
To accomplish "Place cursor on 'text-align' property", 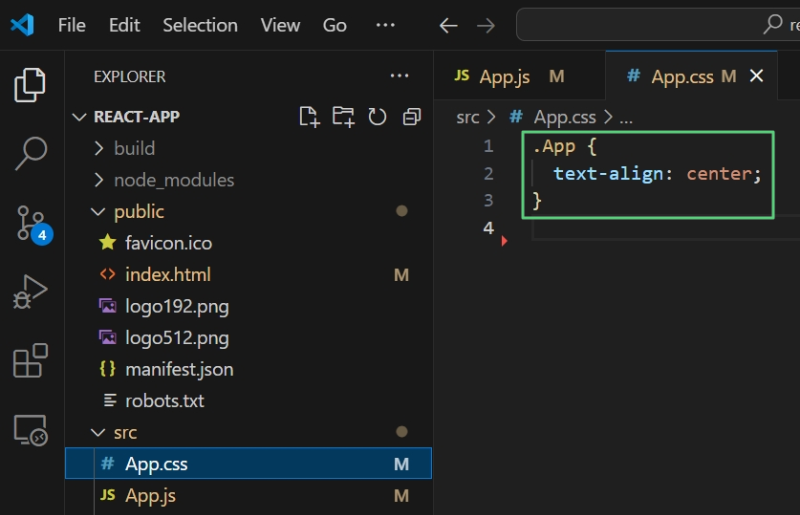I will tap(608, 174).
